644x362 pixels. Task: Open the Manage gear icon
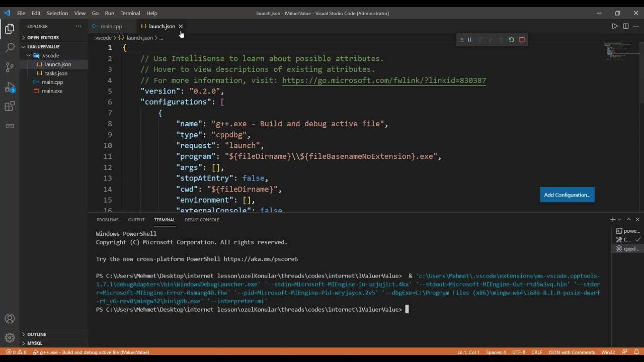[10, 338]
